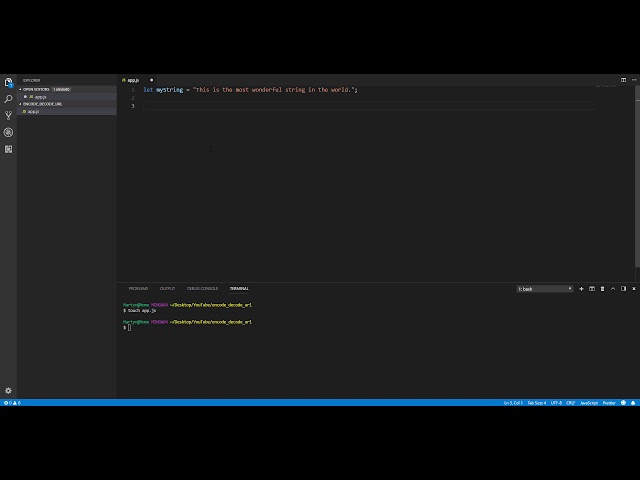Click the 'touch app.js' command in terminal
Image resolution: width=640 pixels, height=480 pixels.
point(142,311)
